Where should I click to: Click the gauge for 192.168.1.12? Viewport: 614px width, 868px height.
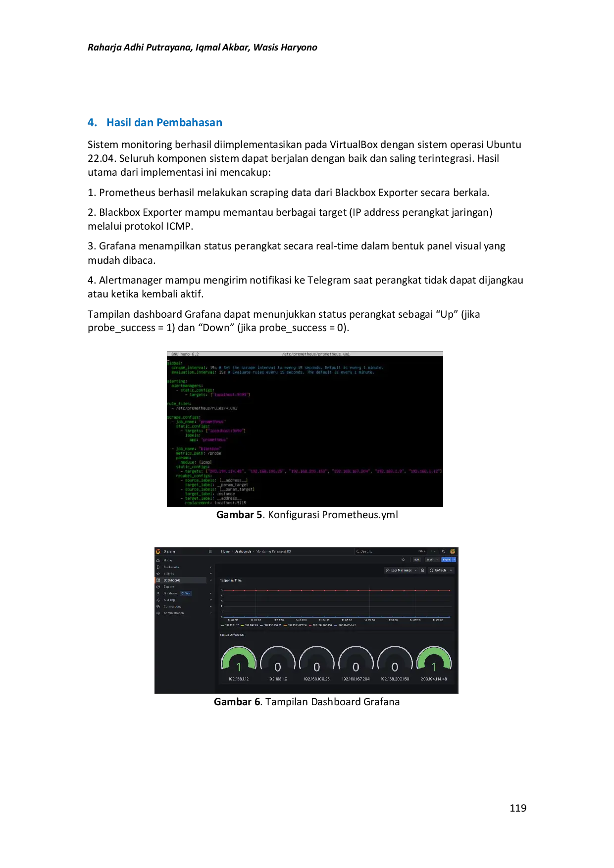[239, 660]
